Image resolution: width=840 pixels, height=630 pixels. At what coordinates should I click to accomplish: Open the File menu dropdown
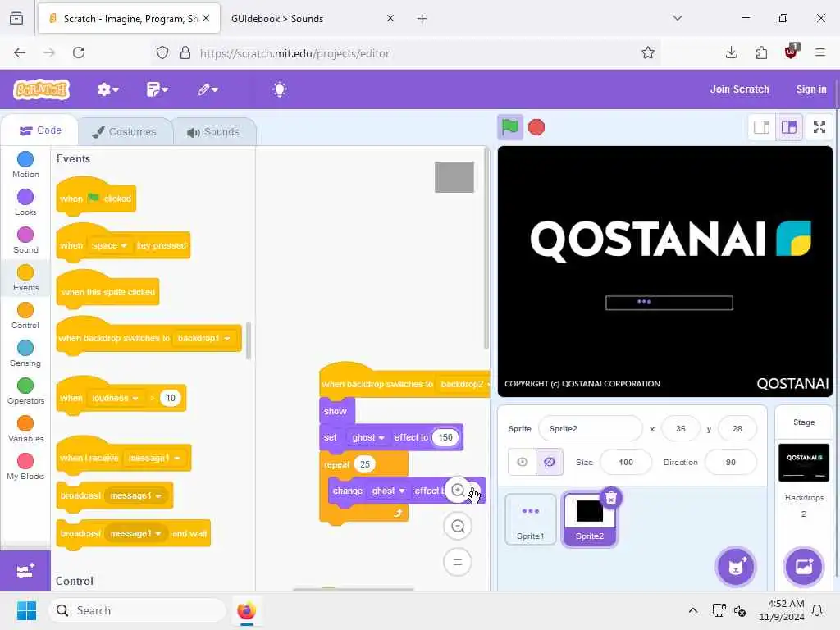pyautogui.click(x=157, y=89)
